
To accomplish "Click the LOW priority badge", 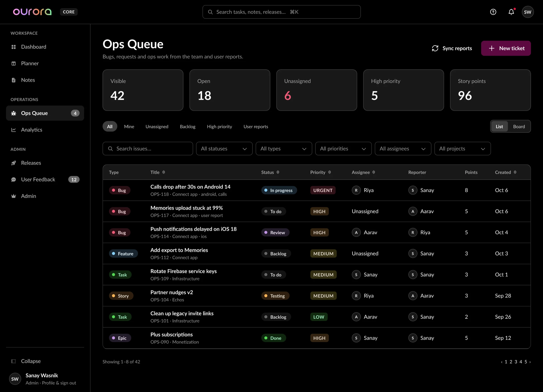I will [x=319, y=317].
